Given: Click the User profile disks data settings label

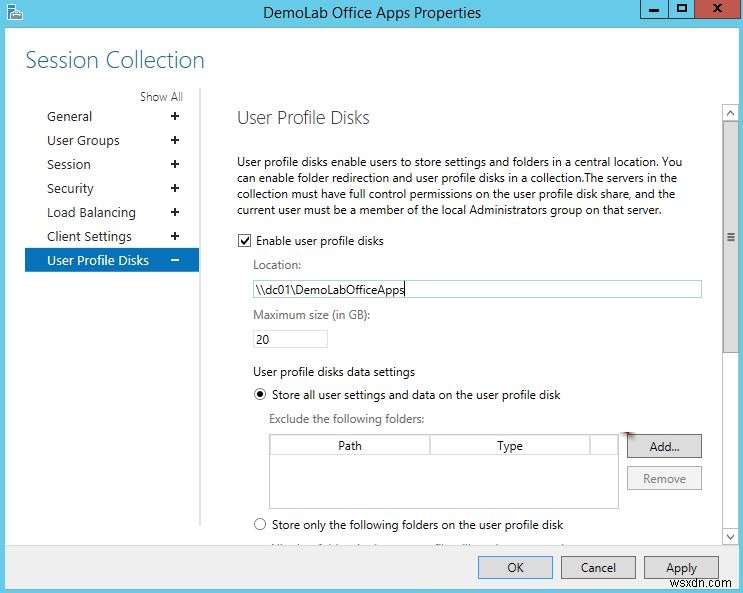Looking at the screenshot, I should point(334,372).
